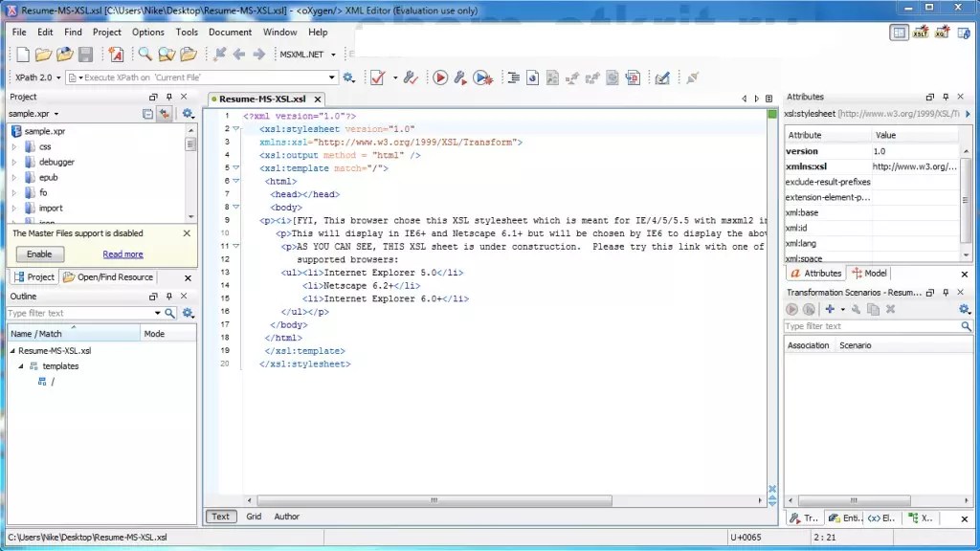980x551 pixels.
Task: Switch to the XQuery Debugger perspective
Action: point(942,33)
